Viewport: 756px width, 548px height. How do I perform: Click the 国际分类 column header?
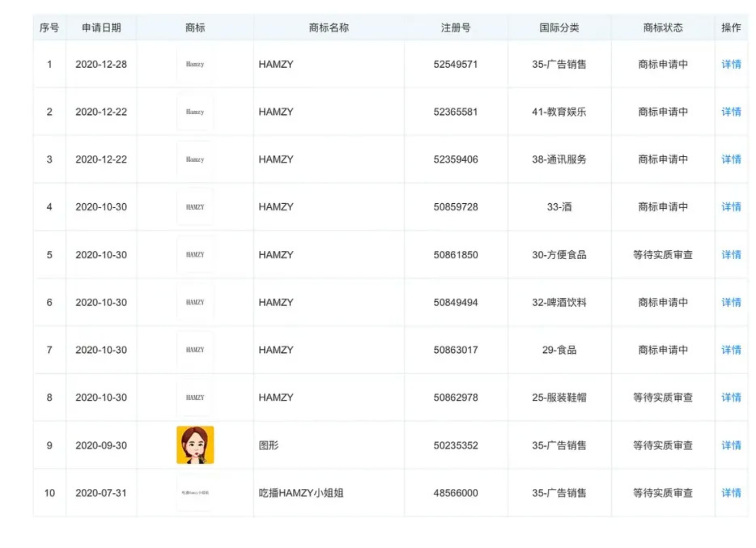pos(559,28)
